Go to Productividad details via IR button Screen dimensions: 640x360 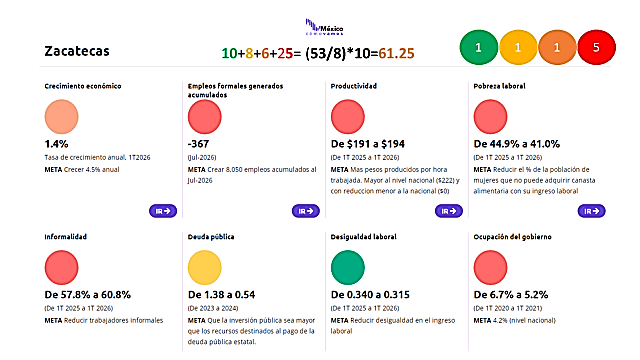coord(449,211)
